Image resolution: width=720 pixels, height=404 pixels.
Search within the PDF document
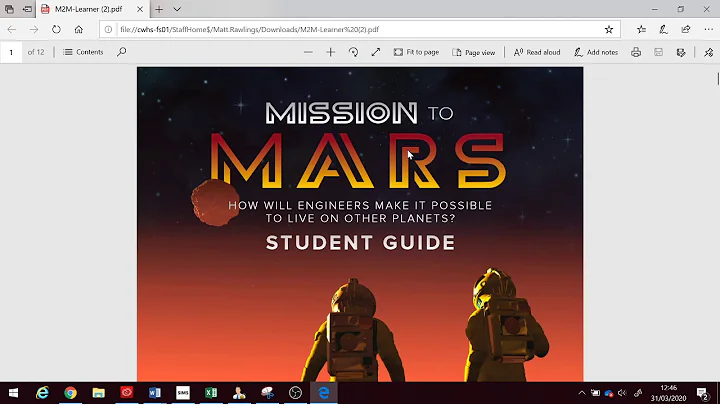[121, 52]
